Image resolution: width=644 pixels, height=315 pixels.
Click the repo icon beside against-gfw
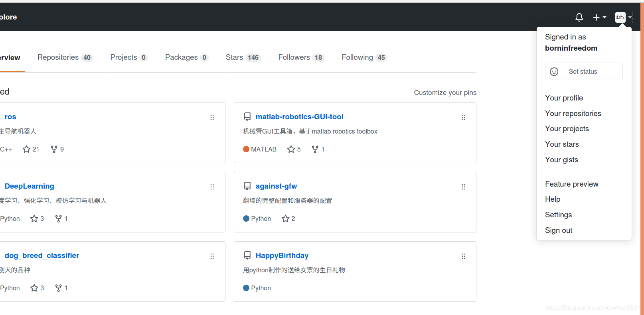coord(247,186)
